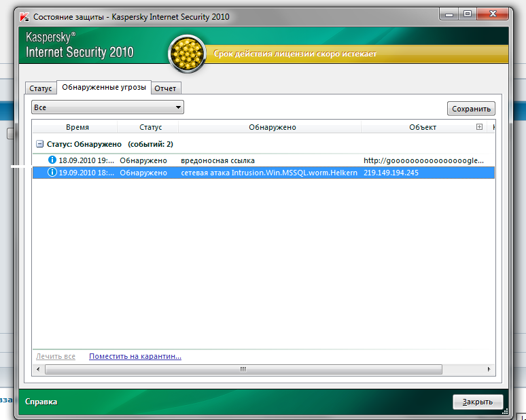This screenshot has width=526, height=420.
Task: Sort by the Статус column header
Action: [151, 127]
